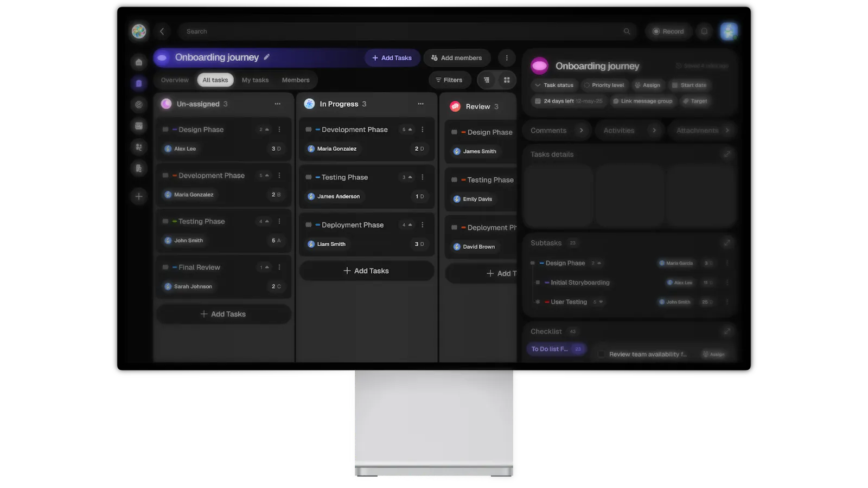The width and height of the screenshot is (868, 488).
Task: Toggle checkbox on Un-assigned Testing Phase card
Action: pyautogui.click(x=165, y=221)
